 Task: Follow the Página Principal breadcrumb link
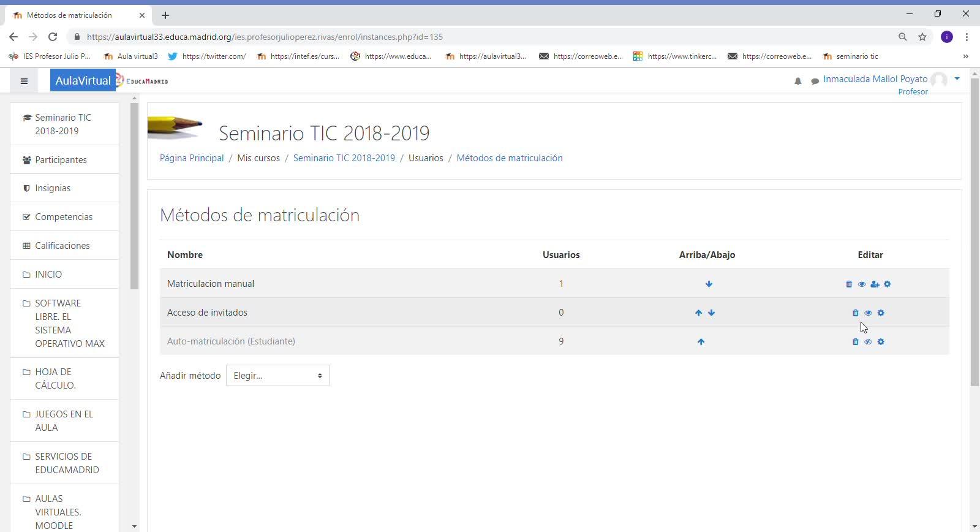coord(192,158)
